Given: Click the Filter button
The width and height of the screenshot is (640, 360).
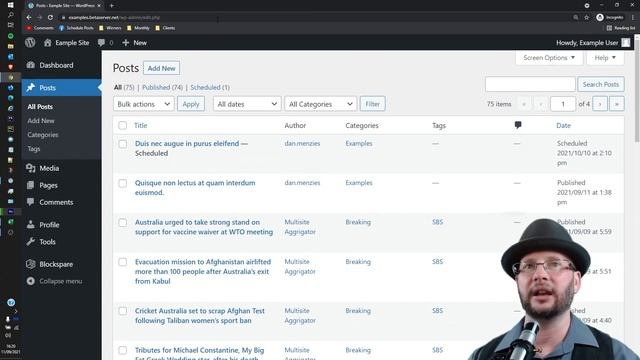Looking at the screenshot, I should [x=372, y=104].
